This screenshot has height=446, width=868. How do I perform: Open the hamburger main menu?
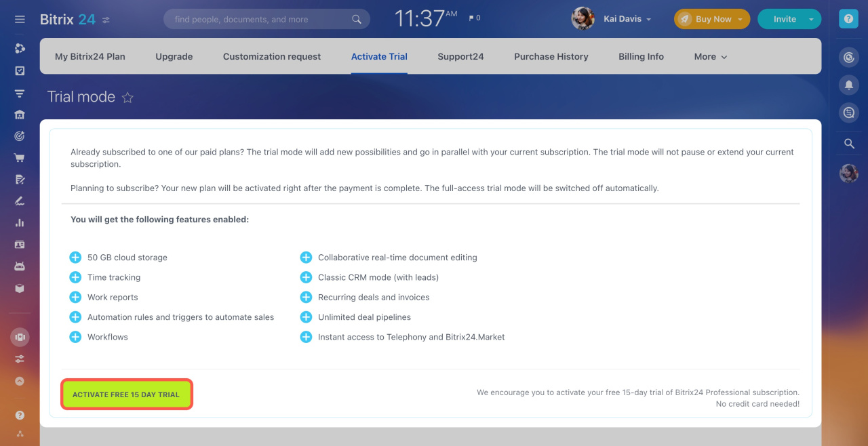coord(20,20)
